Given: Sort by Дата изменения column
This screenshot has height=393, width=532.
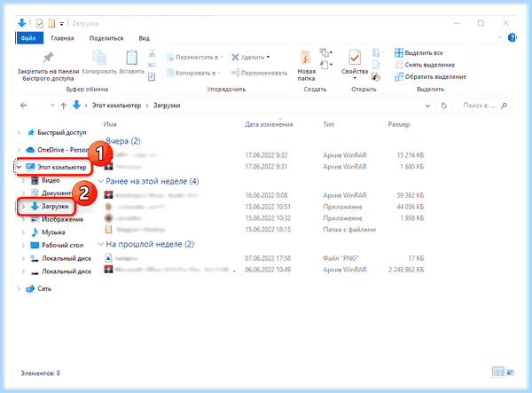Looking at the screenshot, I should point(269,124).
